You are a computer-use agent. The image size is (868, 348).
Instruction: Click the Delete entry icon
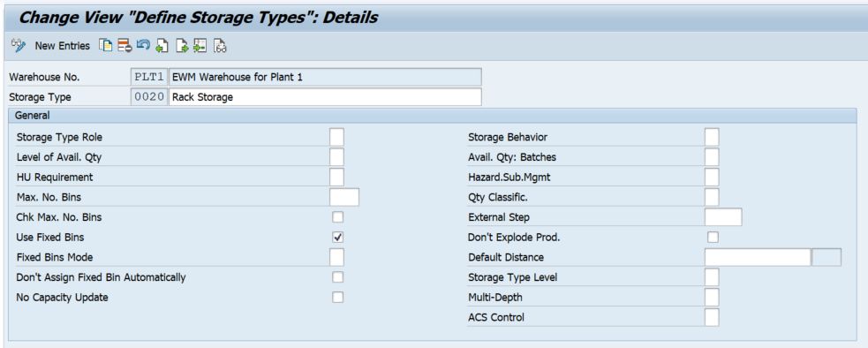point(124,45)
